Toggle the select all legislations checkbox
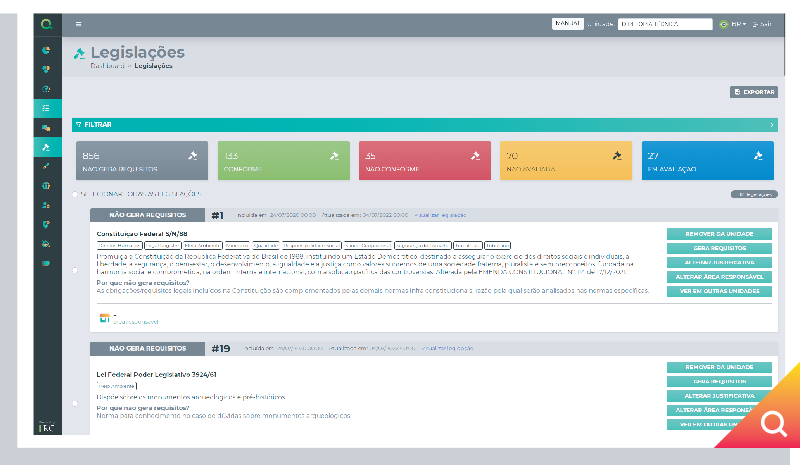Screen dimensions: 800x465 75,193
